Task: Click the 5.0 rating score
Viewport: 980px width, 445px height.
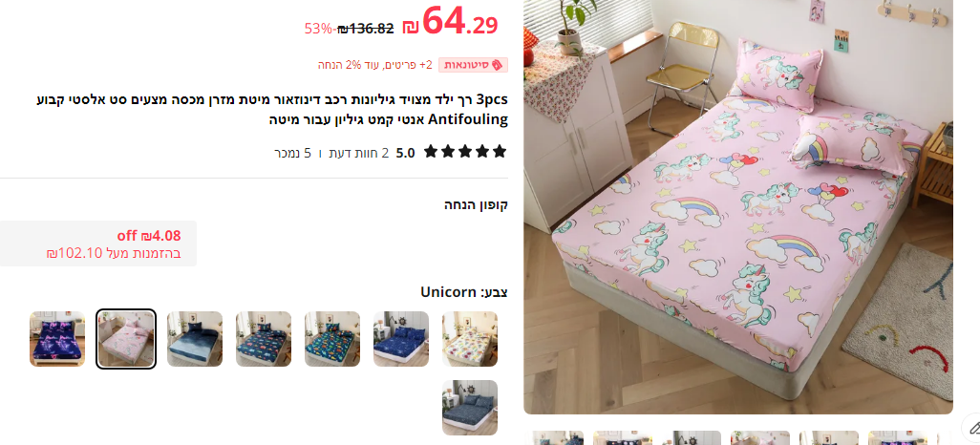Action: tap(405, 153)
